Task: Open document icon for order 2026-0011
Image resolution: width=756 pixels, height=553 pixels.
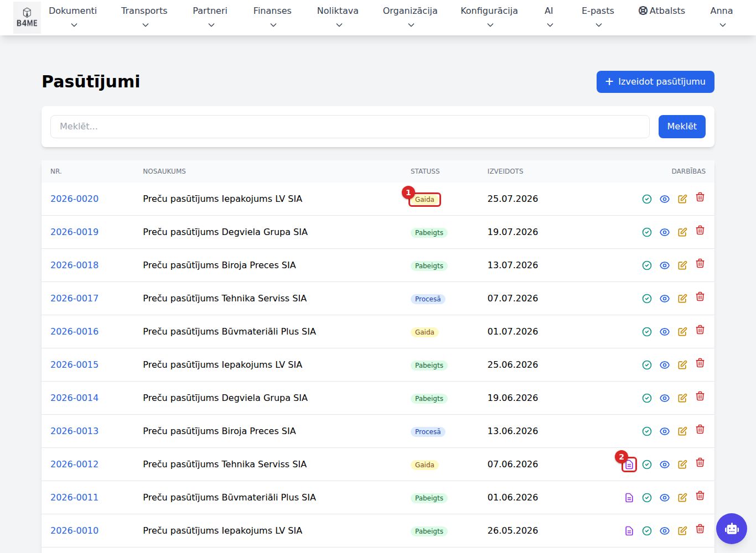Action: click(x=629, y=498)
